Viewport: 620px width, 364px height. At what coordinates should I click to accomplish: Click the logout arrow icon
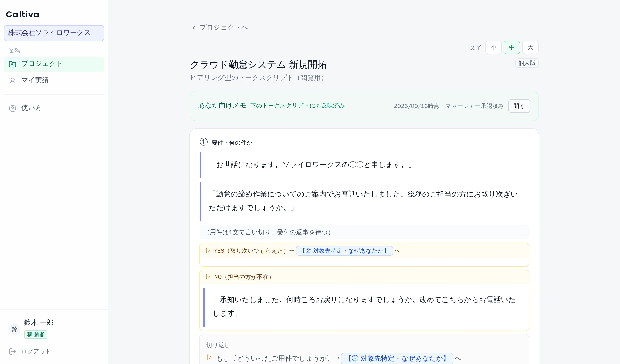(x=13, y=351)
